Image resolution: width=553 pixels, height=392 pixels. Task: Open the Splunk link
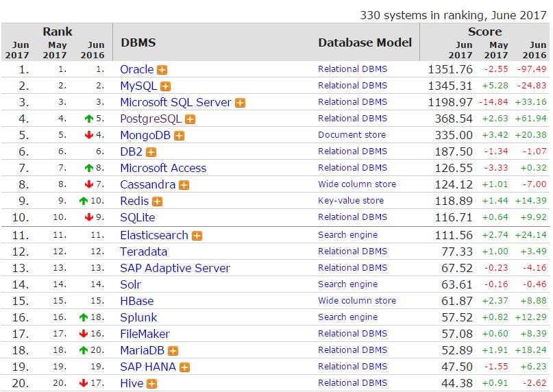tap(138, 317)
